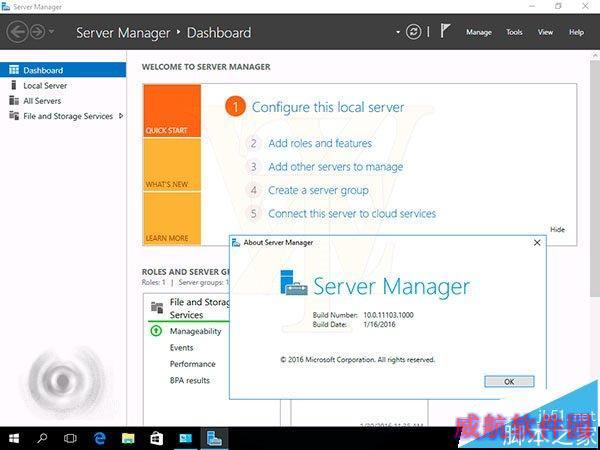Image resolution: width=600 pixels, height=450 pixels.
Task: Click the File and Storage Services tile icon
Action: [157, 307]
